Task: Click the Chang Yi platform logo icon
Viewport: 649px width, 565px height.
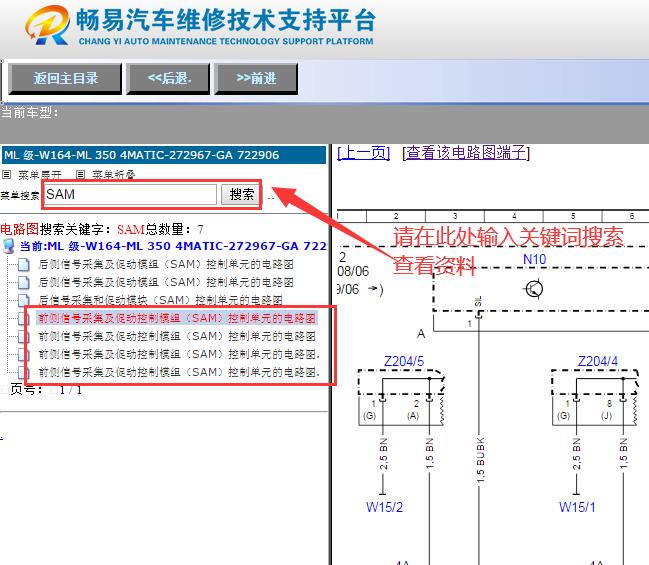Action: click(x=48, y=25)
